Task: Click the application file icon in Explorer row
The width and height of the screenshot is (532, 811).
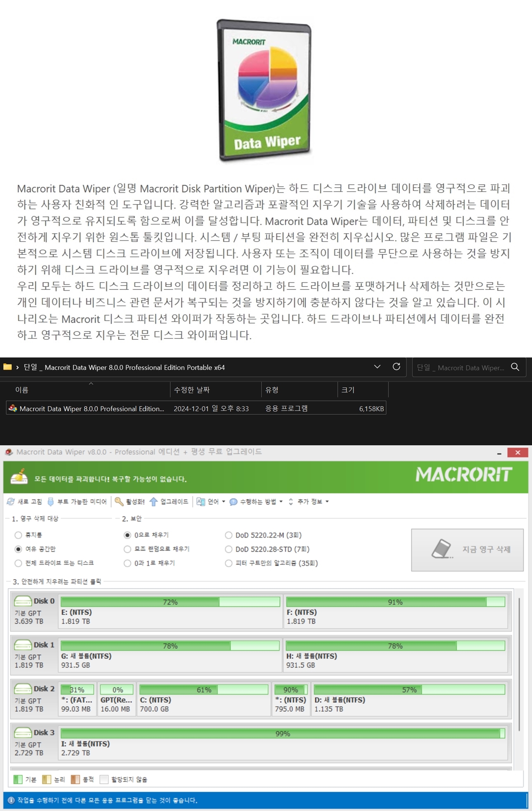Action: [13, 408]
